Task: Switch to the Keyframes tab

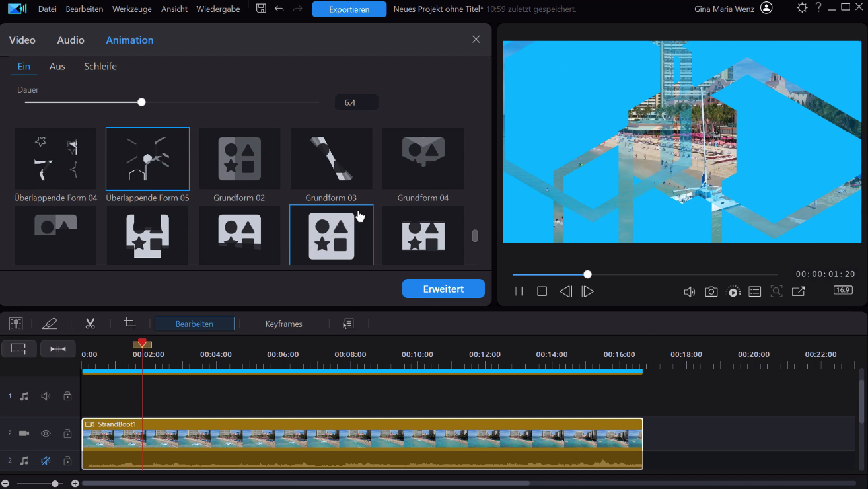Action: coord(284,324)
